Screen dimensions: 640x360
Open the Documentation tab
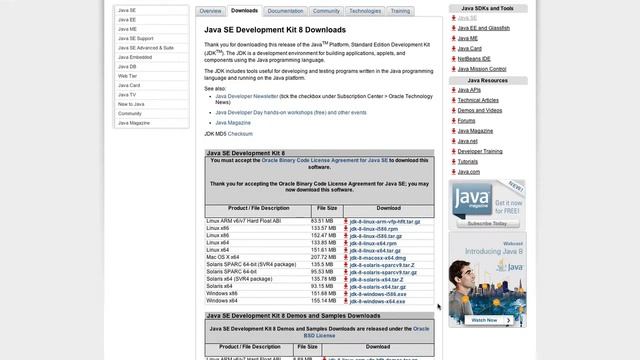coord(285,11)
